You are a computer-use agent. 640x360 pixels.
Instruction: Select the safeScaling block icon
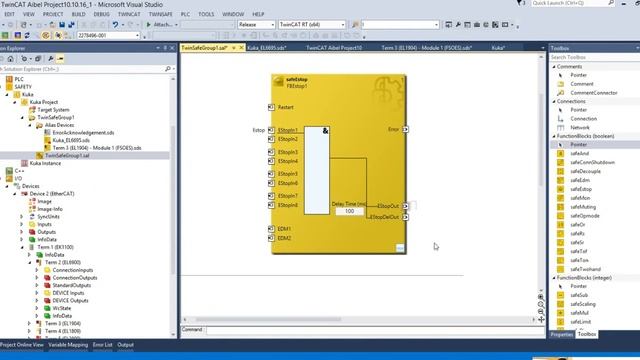tap(560, 304)
